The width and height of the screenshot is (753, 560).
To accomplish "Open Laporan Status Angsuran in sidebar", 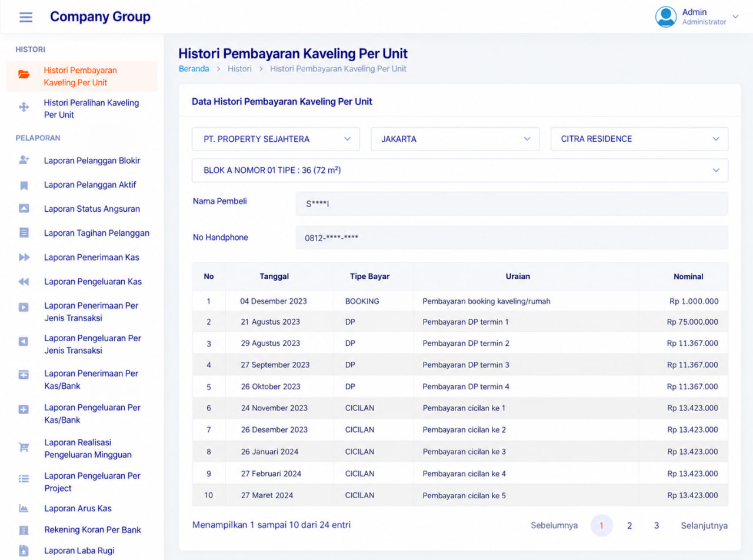I will point(92,209).
